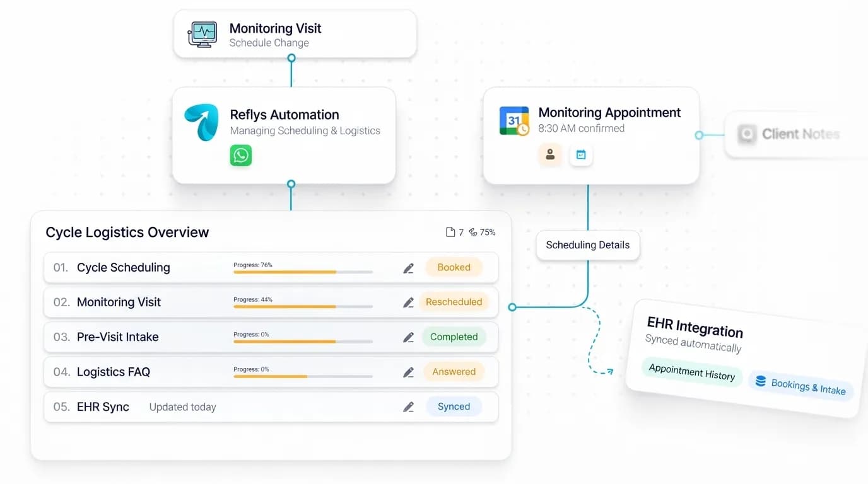The width and height of the screenshot is (868, 484).
Task: Click the "Updated today" text in EHR Sync row
Action: (x=183, y=407)
